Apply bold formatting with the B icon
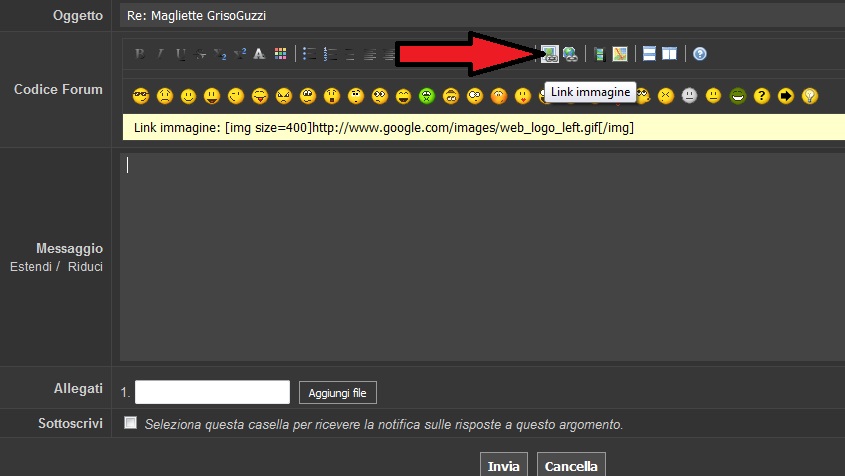 [140, 54]
